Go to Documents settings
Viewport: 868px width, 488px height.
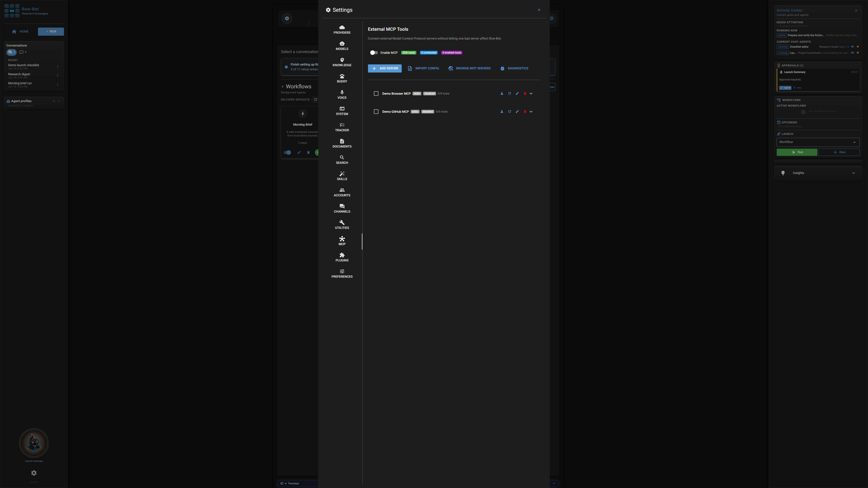coord(342,144)
